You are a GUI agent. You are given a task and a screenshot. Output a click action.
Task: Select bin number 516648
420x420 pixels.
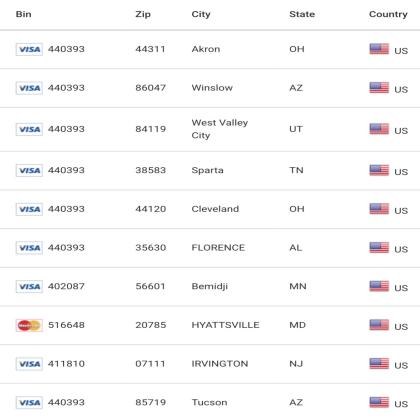click(66, 325)
